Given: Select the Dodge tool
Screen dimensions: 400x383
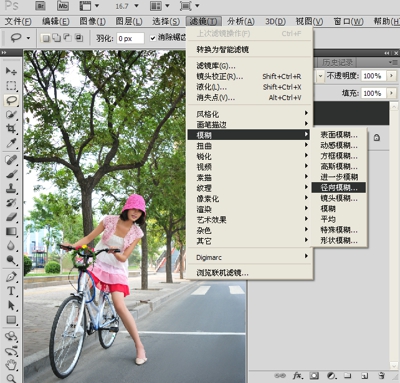Looking at the screenshot, I should click(11, 260).
